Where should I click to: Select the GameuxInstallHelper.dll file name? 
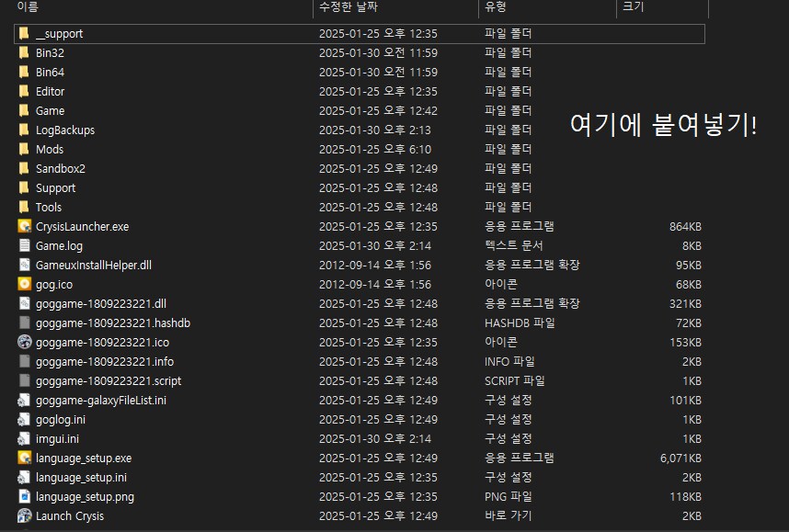pyautogui.click(x=94, y=265)
